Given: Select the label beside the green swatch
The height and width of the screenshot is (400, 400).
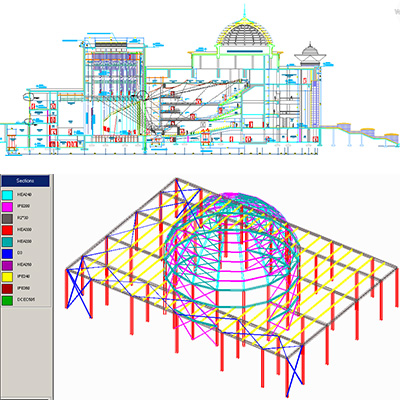Looking at the screenshot, I should 26,300.
